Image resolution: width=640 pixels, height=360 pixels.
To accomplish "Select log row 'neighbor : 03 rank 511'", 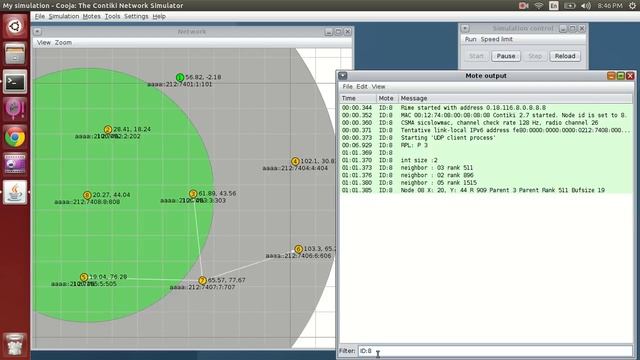I will point(486,168).
